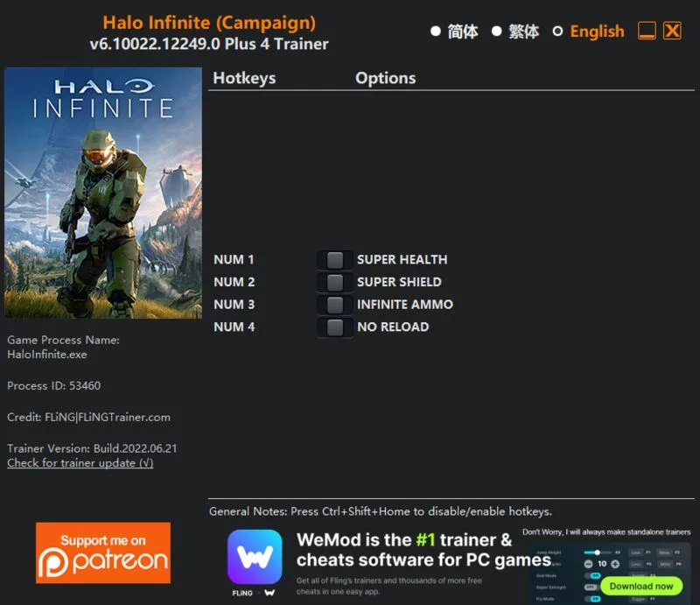Click the Hotkeys column header
Image resolution: width=700 pixels, height=605 pixels.
[244, 78]
